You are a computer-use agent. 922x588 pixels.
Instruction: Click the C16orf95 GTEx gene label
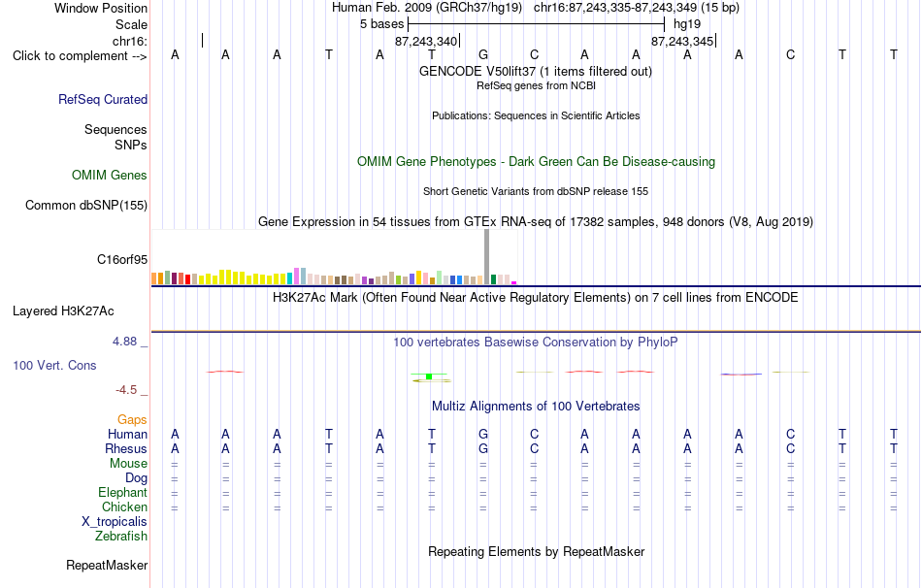[x=122, y=259]
